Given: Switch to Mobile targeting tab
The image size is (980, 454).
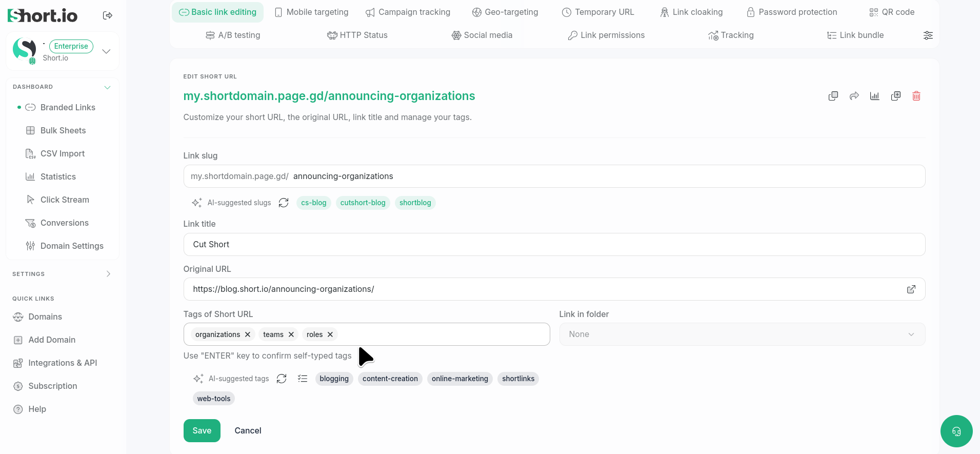Looking at the screenshot, I should tap(311, 12).
